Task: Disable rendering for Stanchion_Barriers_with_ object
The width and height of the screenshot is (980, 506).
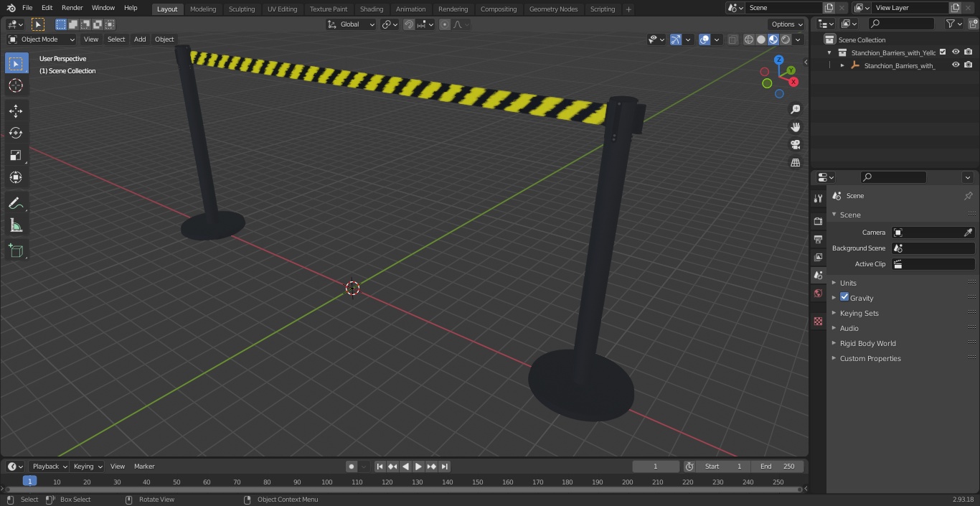Action: point(968,65)
